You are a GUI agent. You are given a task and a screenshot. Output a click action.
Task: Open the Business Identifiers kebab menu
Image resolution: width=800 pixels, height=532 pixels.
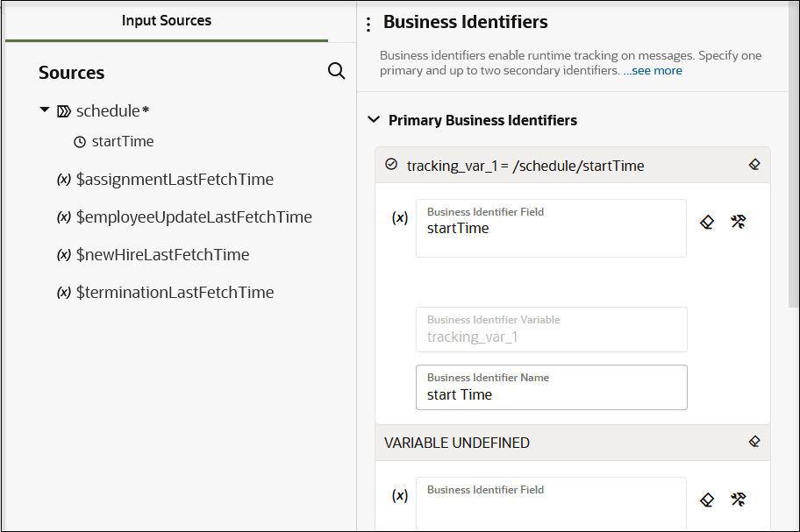pyautogui.click(x=368, y=24)
